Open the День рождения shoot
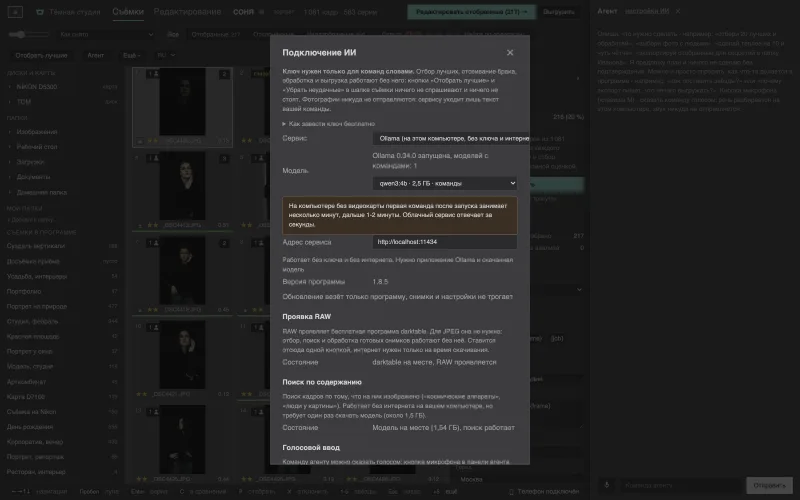800x500 pixels. click(61, 427)
